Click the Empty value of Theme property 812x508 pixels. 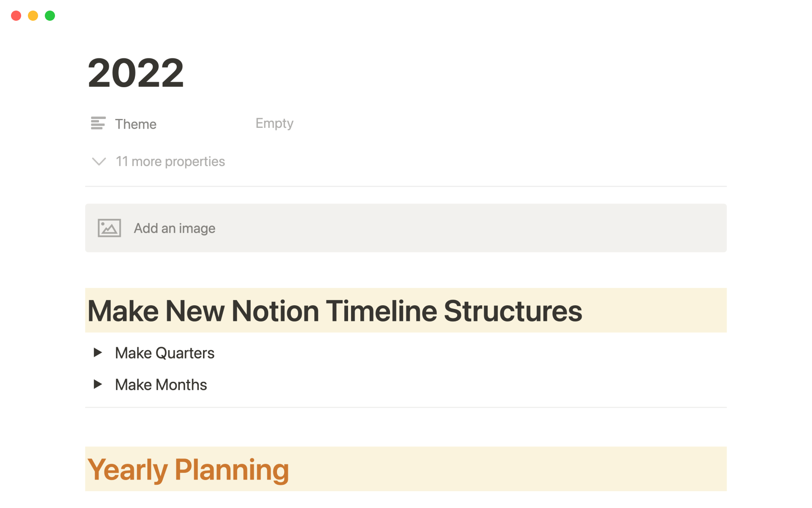(x=274, y=123)
